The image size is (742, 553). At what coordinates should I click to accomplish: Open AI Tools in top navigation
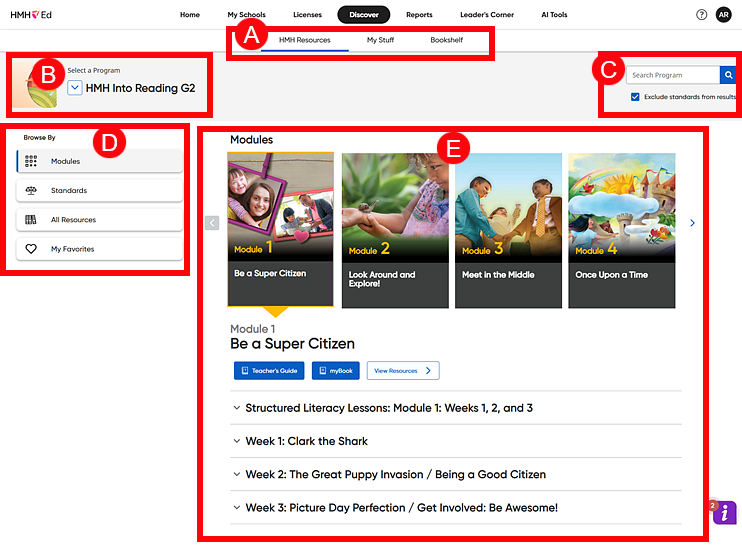pyautogui.click(x=554, y=15)
